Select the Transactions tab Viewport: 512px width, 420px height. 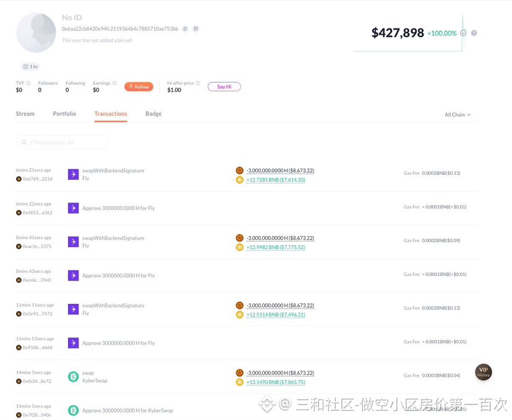point(111,114)
